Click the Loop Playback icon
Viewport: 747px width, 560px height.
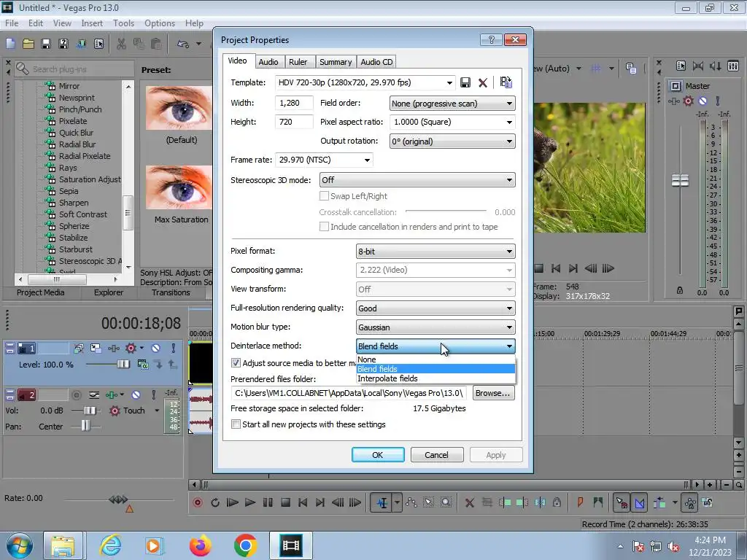215,502
